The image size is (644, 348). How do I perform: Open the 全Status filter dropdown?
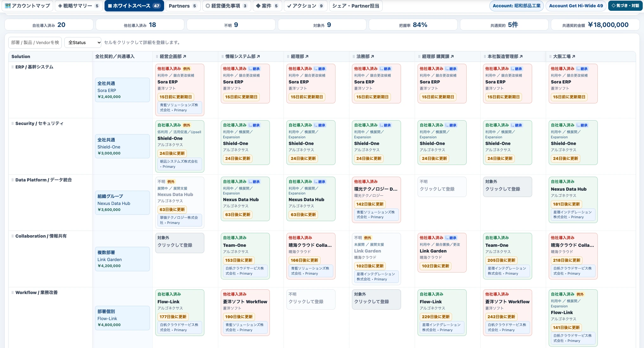[x=83, y=43]
